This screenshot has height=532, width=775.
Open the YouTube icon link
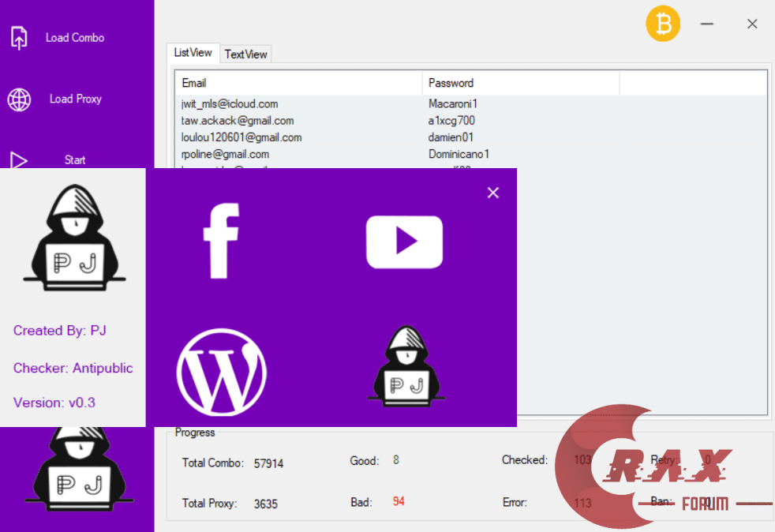point(404,242)
